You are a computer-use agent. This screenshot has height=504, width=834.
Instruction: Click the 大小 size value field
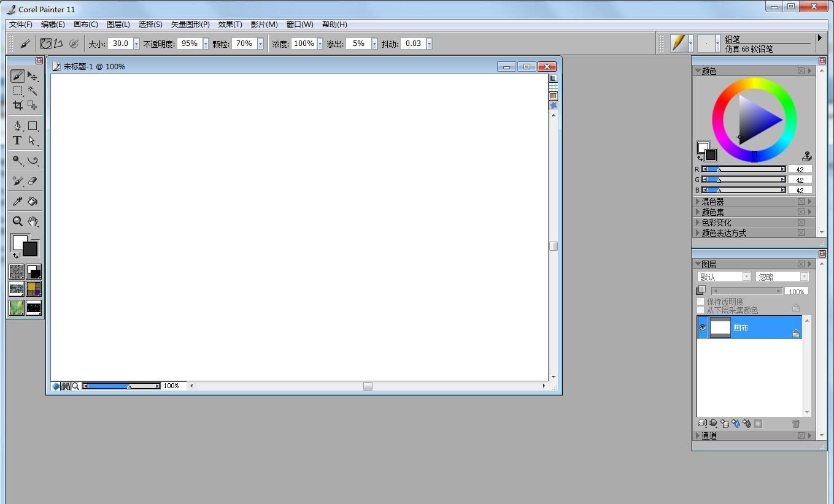tap(120, 44)
